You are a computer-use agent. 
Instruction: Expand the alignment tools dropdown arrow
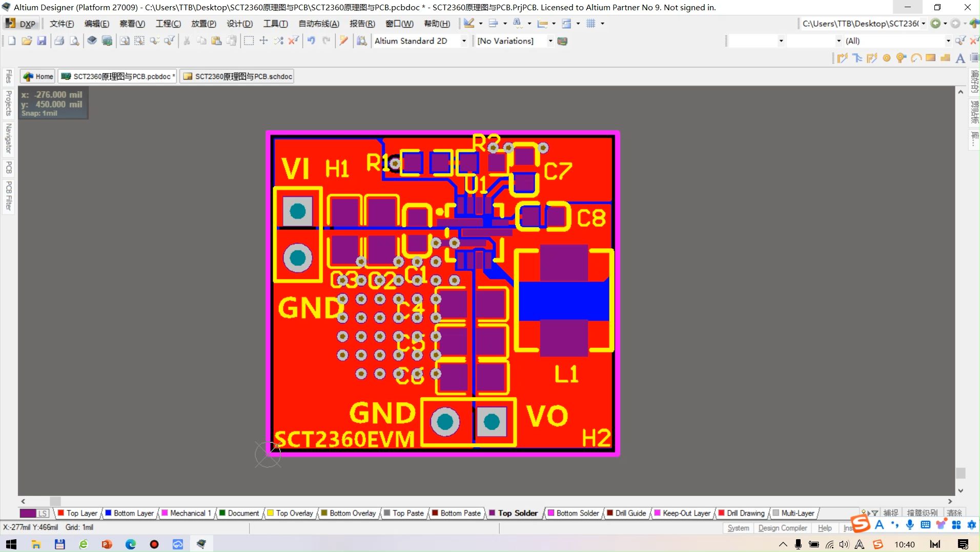coord(505,24)
